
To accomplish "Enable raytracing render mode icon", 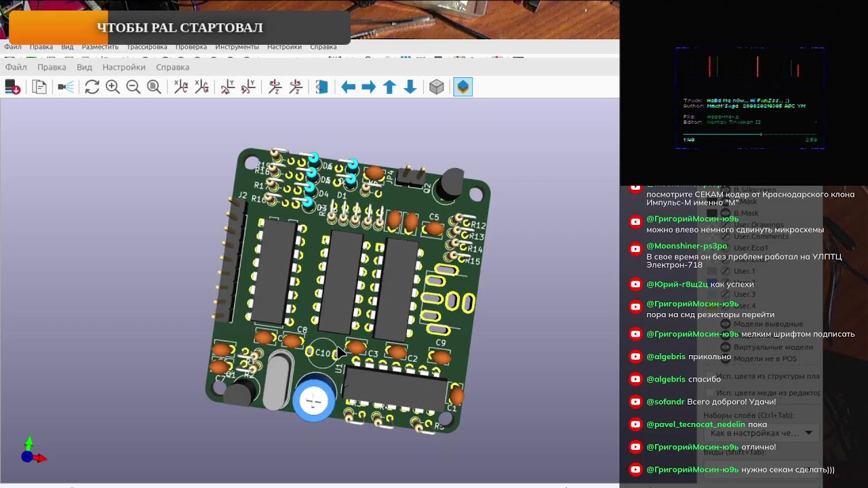I will tap(66, 87).
